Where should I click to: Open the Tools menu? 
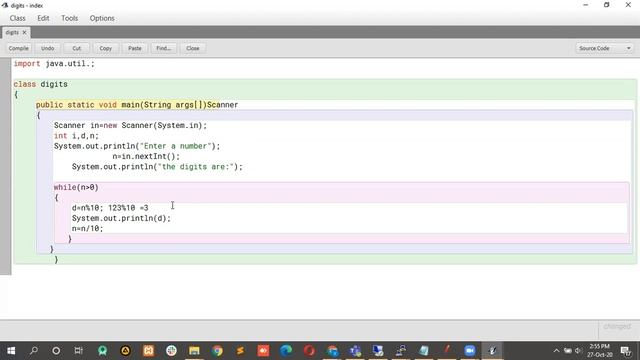click(69, 18)
